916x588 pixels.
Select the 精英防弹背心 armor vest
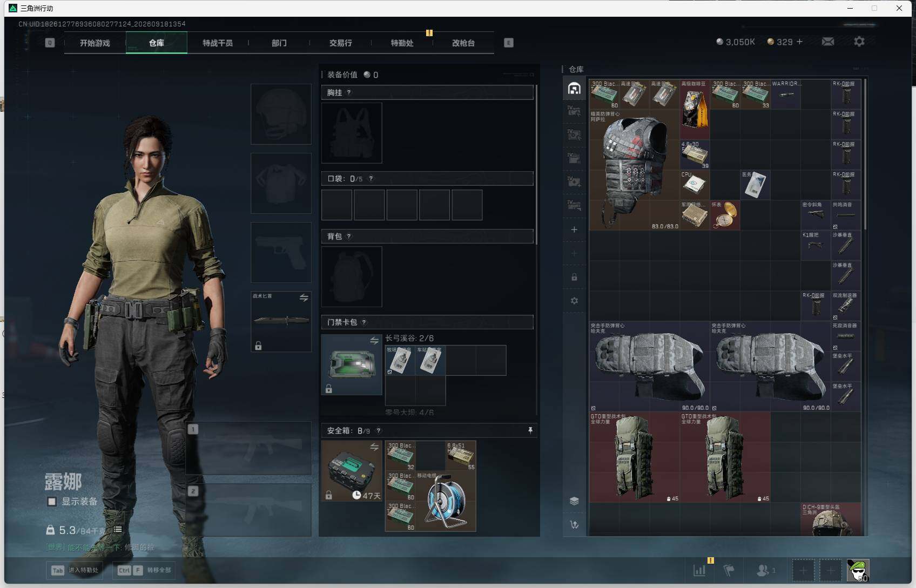click(x=634, y=170)
